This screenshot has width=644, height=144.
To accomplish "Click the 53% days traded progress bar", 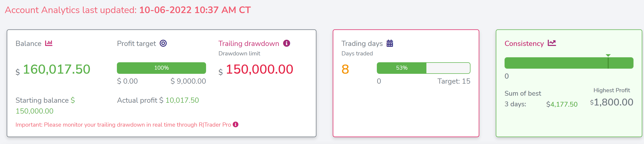I will 423,68.
